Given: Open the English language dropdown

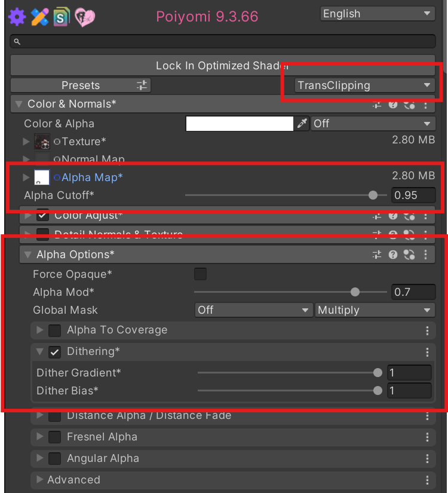Looking at the screenshot, I should click(x=378, y=14).
